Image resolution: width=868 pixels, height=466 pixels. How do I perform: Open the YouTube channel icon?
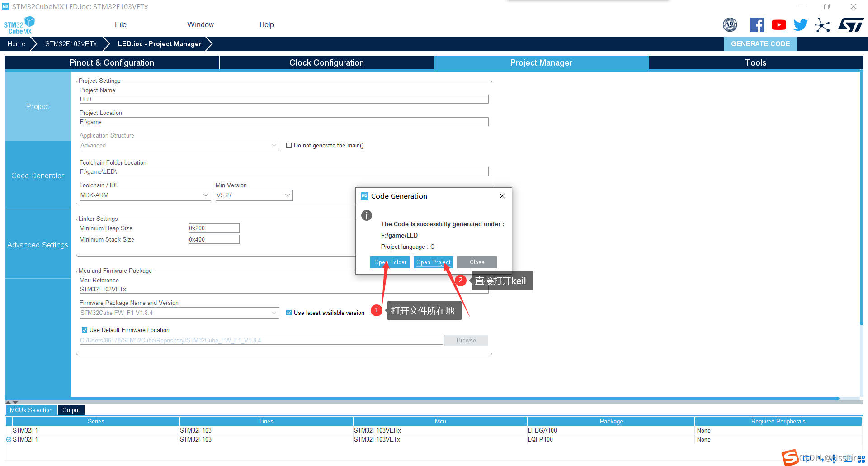(778, 25)
